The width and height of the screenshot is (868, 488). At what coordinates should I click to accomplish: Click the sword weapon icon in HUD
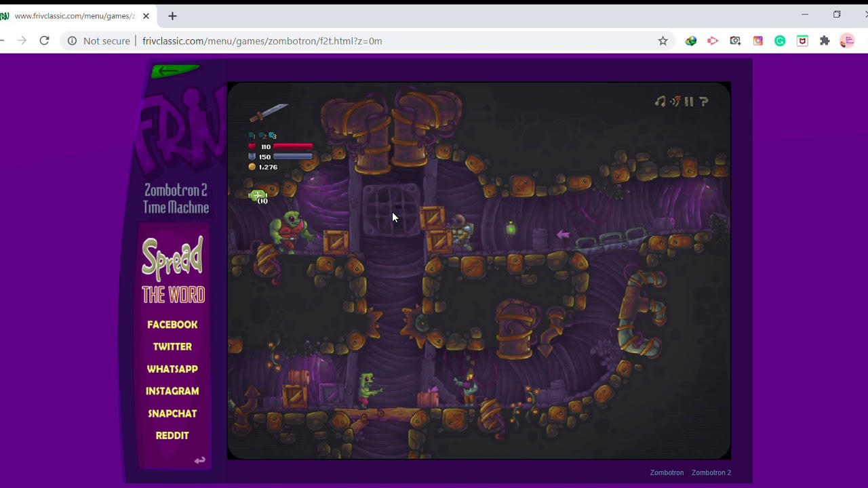(x=269, y=113)
